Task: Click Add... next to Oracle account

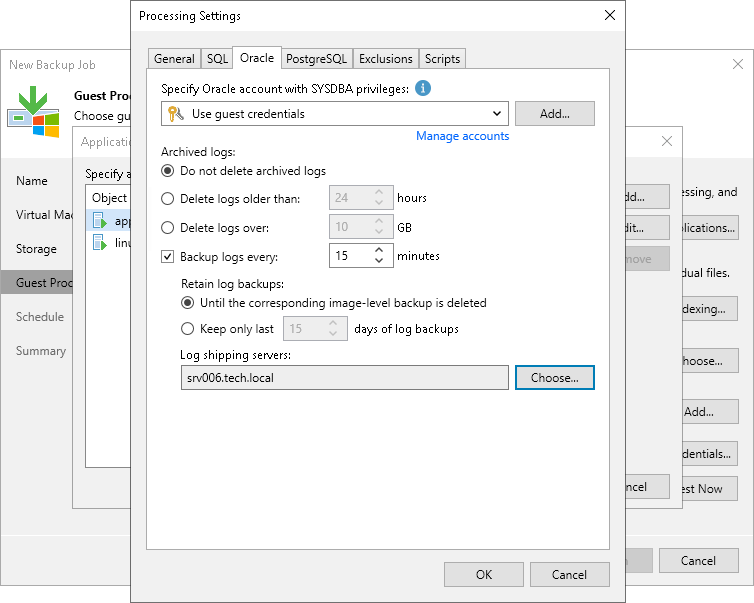Action: click(554, 114)
